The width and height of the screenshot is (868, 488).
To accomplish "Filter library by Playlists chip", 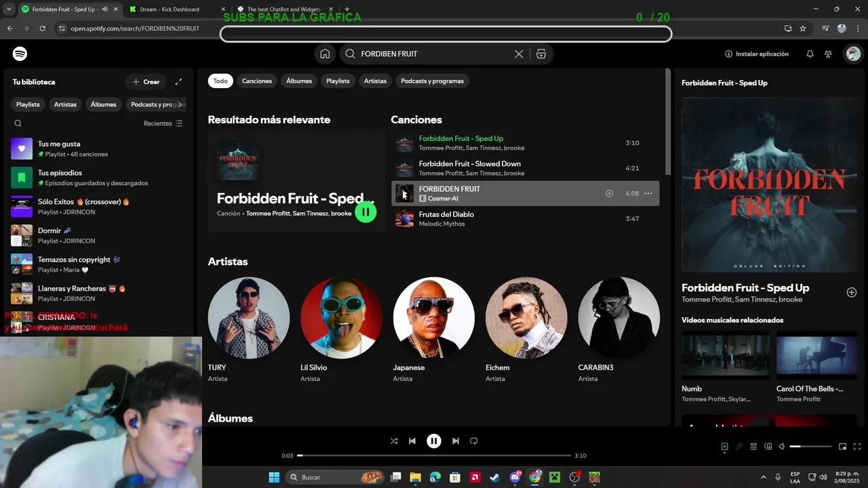I will 28,104.
